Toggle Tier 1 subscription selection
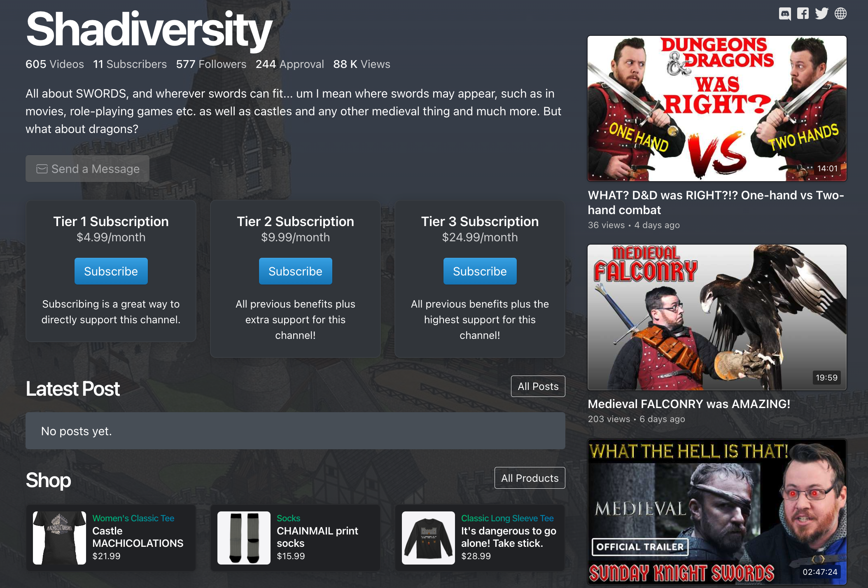This screenshot has width=868, height=588. [111, 271]
